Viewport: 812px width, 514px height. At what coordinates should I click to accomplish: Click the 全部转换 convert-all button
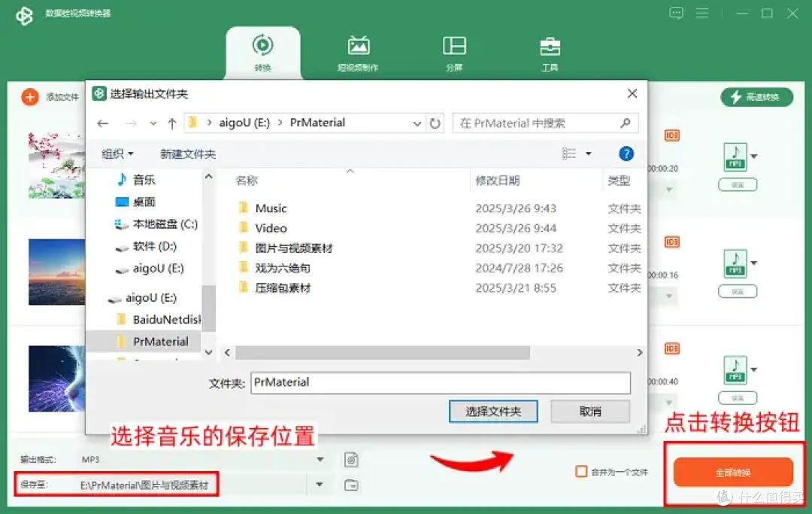pyautogui.click(x=733, y=472)
